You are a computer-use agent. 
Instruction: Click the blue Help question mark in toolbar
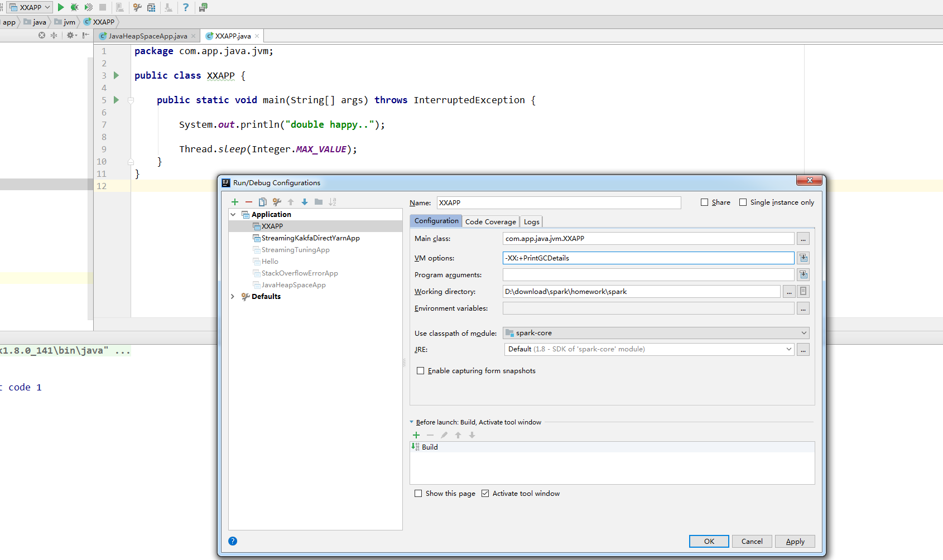[186, 7]
